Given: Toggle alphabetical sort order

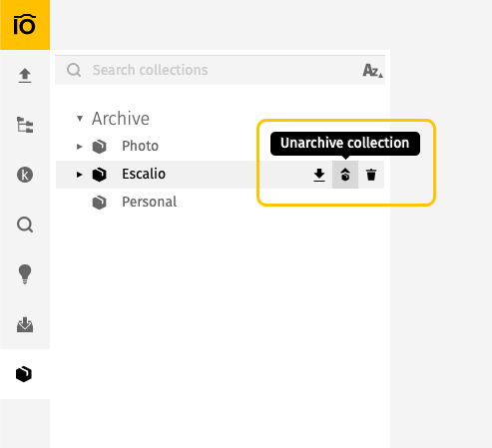Looking at the screenshot, I should tap(372, 71).
